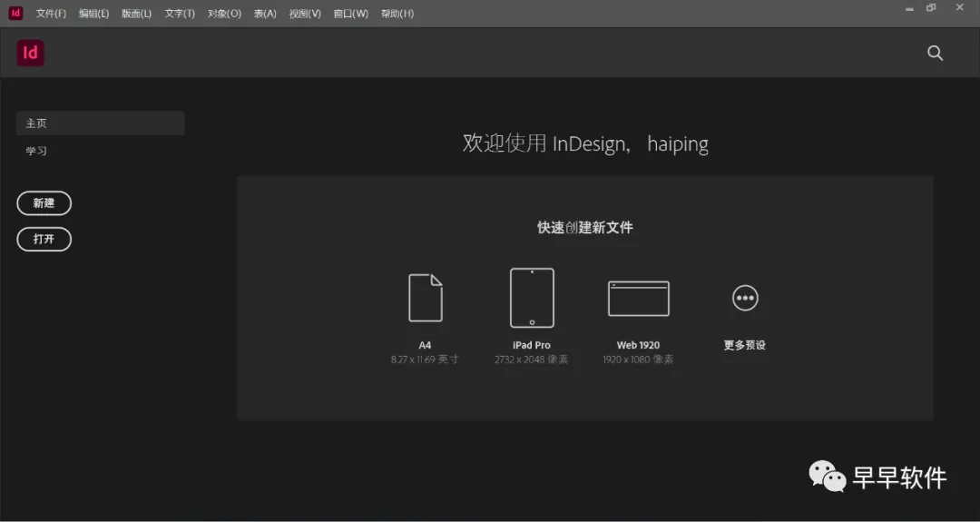Open more presets with the ellipsis icon
980x522 pixels.
745,298
